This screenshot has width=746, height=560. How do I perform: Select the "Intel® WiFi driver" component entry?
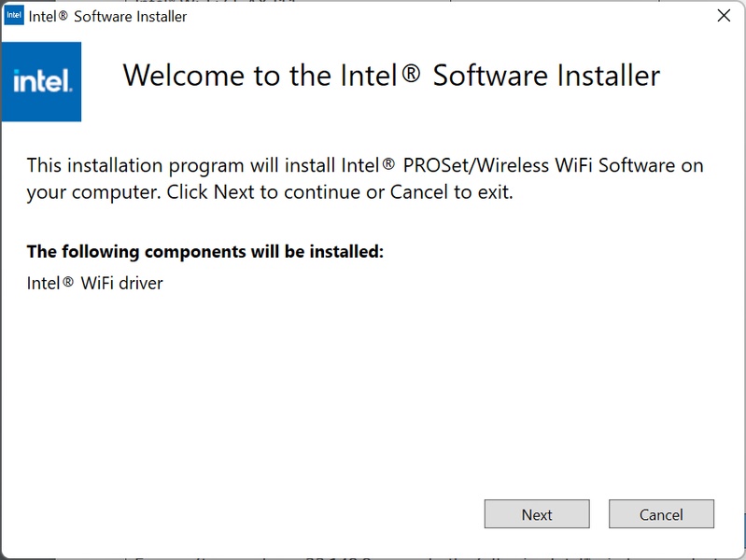(95, 283)
